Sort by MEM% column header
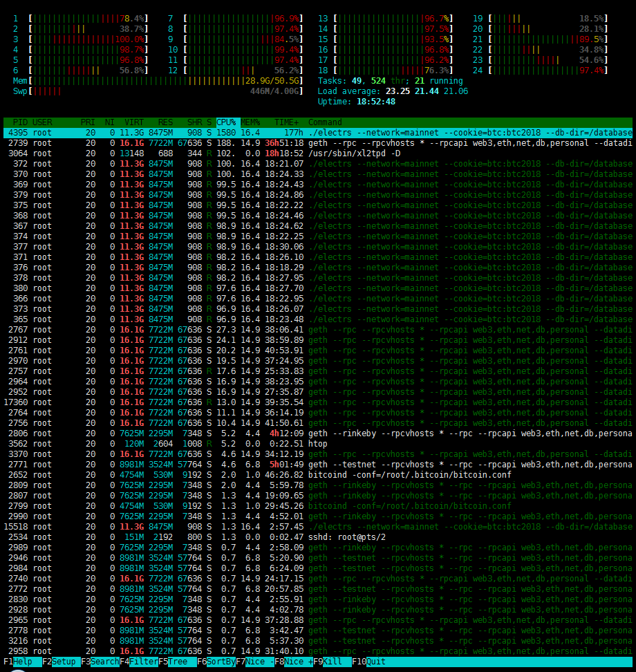Screen dimensions: 636x672 tap(250, 122)
